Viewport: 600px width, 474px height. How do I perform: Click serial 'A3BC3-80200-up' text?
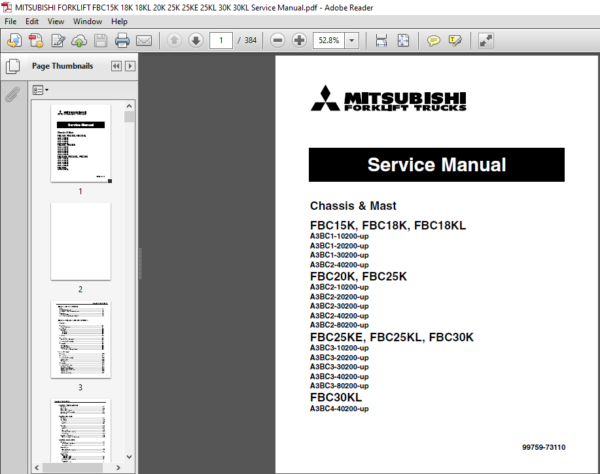339,386
